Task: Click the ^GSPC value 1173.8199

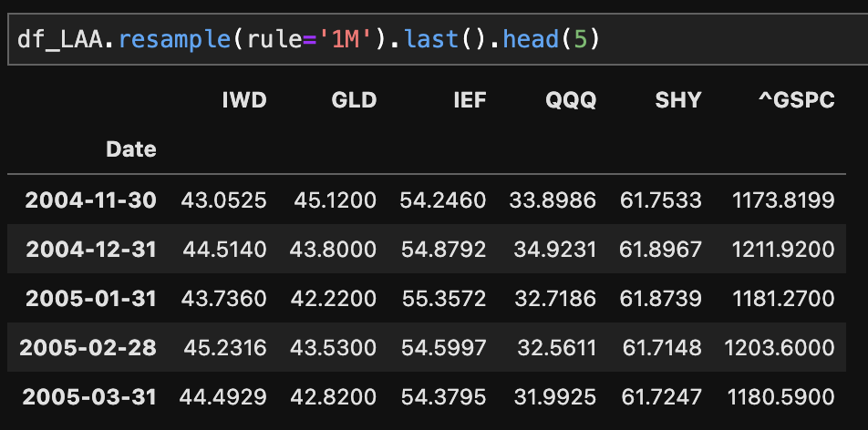Action: click(x=783, y=200)
